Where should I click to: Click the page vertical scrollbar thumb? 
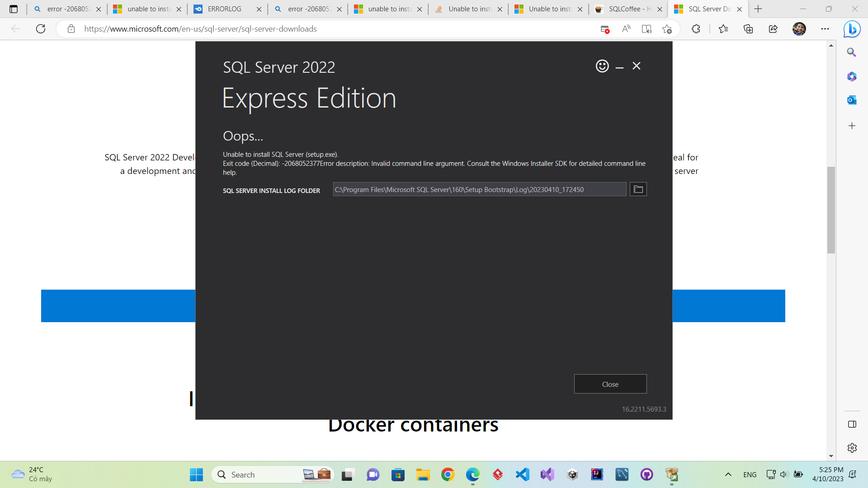(x=831, y=210)
